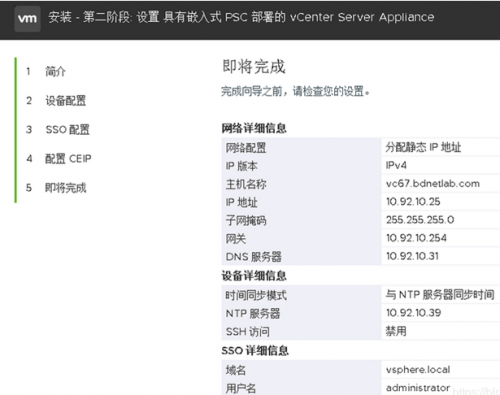
Task: Click the 用户名 label
Action: pos(241,388)
